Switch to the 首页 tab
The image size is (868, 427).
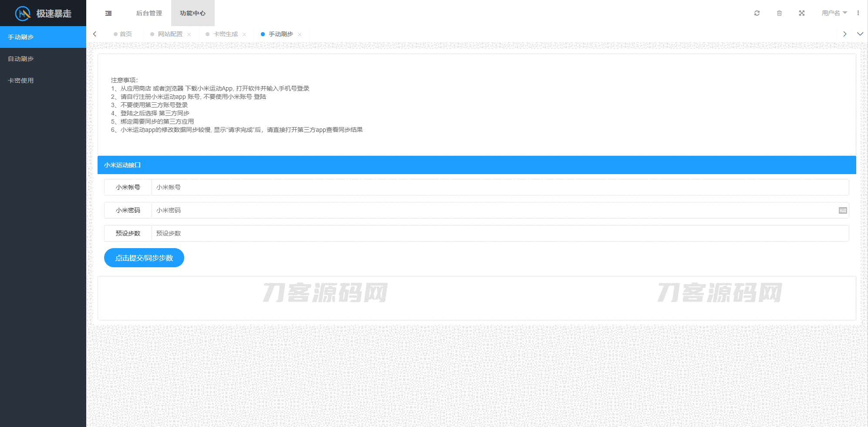(x=123, y=34)
